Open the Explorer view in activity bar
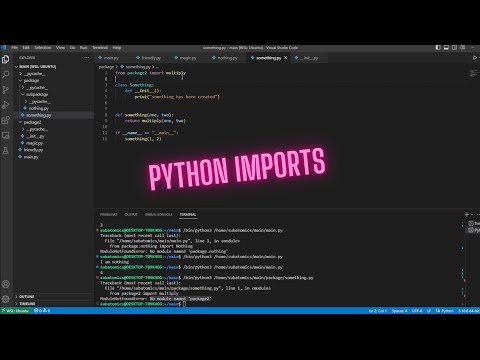Image resolution: width=480 pixels, height=360 pixels. pyautogui.click(x=6, y=59)
